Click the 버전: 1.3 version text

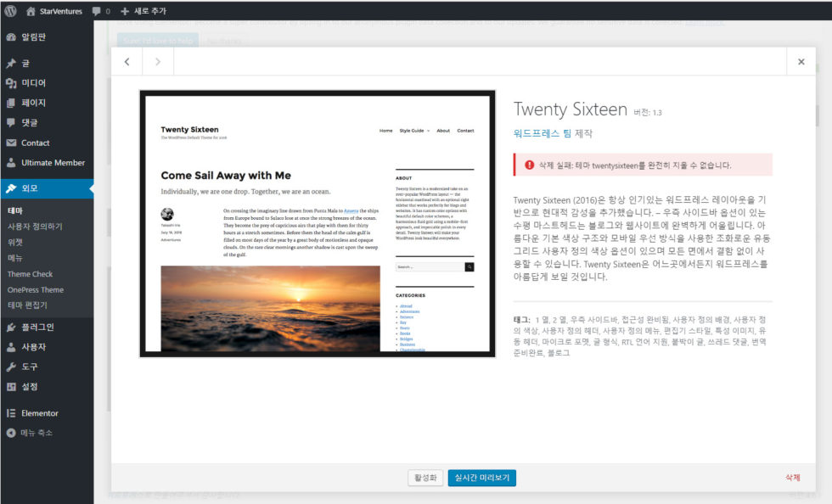648,113
